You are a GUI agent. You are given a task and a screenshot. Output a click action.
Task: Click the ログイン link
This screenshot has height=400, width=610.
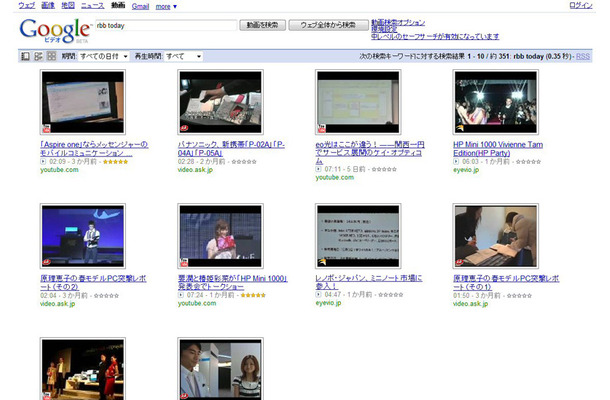(x=581, y=5)
